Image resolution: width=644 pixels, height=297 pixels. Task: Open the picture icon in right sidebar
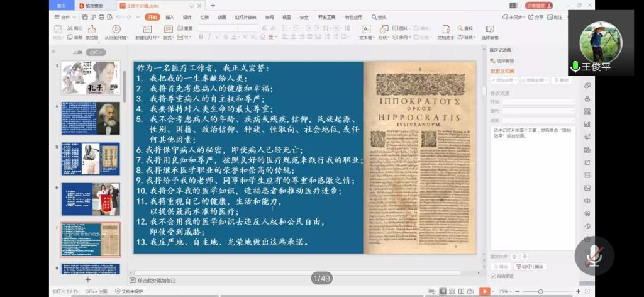tap(587, 188)
